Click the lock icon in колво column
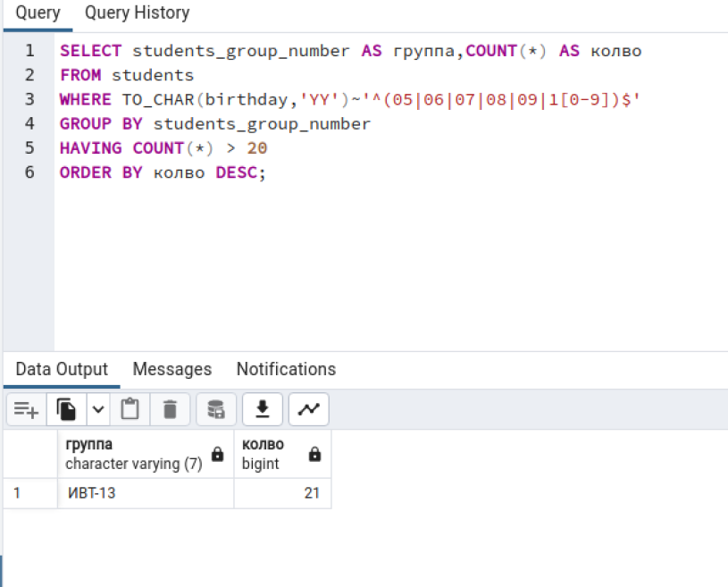 click(314, 454)
